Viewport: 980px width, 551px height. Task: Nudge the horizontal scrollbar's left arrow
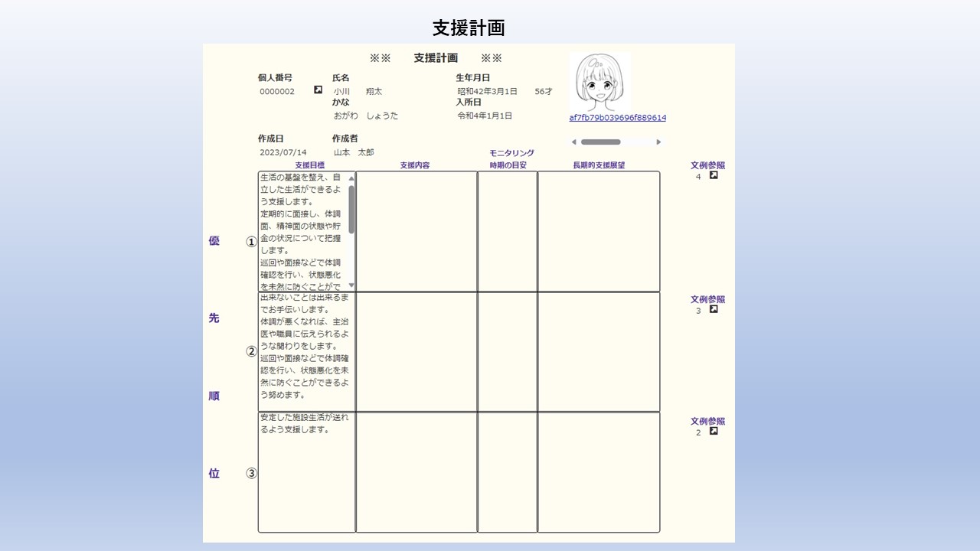coord(574,142)
